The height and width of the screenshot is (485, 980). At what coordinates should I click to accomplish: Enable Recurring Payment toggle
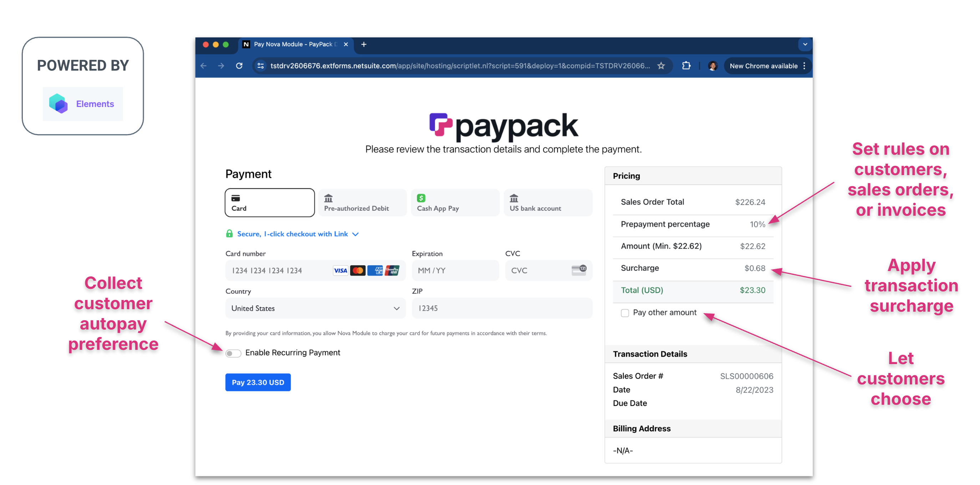click(233, 353)
